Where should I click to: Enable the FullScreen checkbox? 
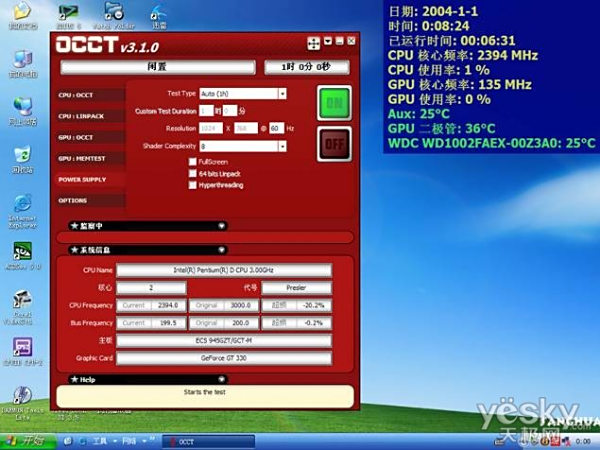click(192, 162)
